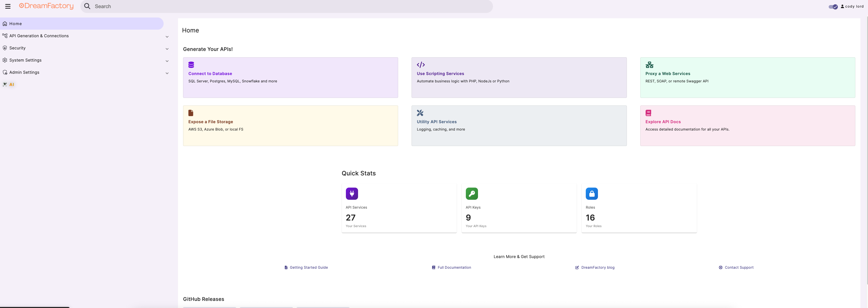This screenshot has height=308, width=868.
Task: Open the Proxy a Web Services link
Action: (667, 74)
